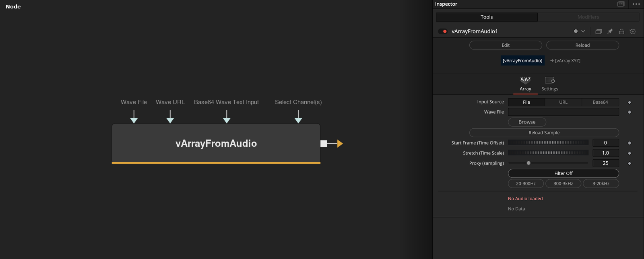Enable the 3-20kHz filter
This screenshot has width=644, height=259.
(601, 183)
